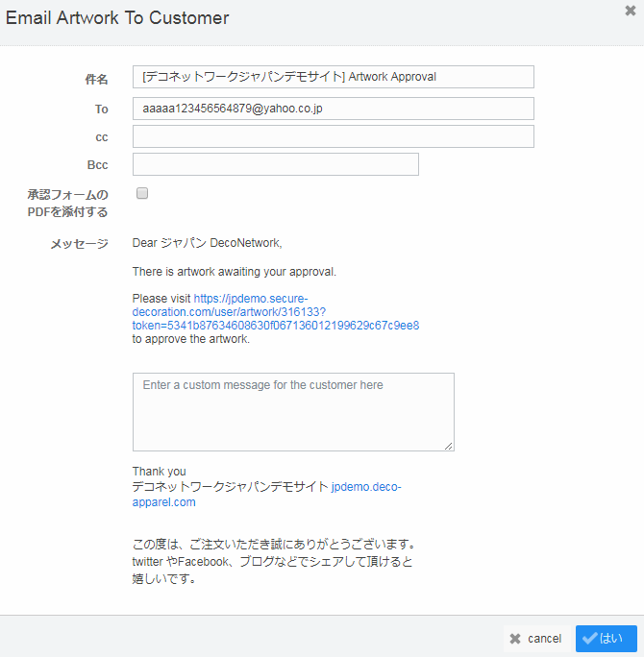Click the To email address field
This screenshot has height=657, width=644.
point(333,109)
